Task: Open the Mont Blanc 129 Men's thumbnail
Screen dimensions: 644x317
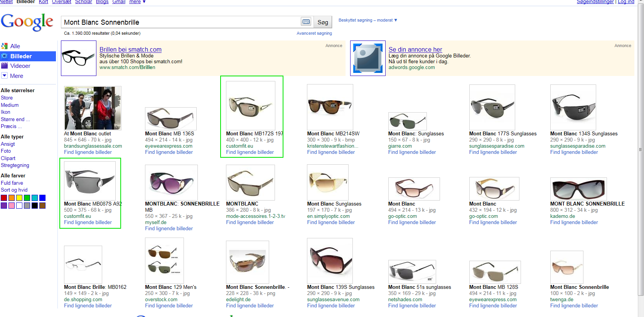Action: [164, 261]
